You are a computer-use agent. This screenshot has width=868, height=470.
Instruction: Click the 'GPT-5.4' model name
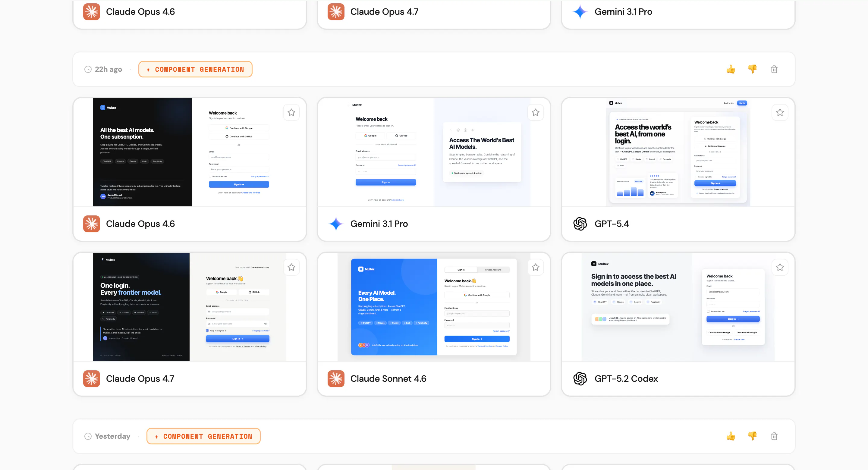(612, 224)
